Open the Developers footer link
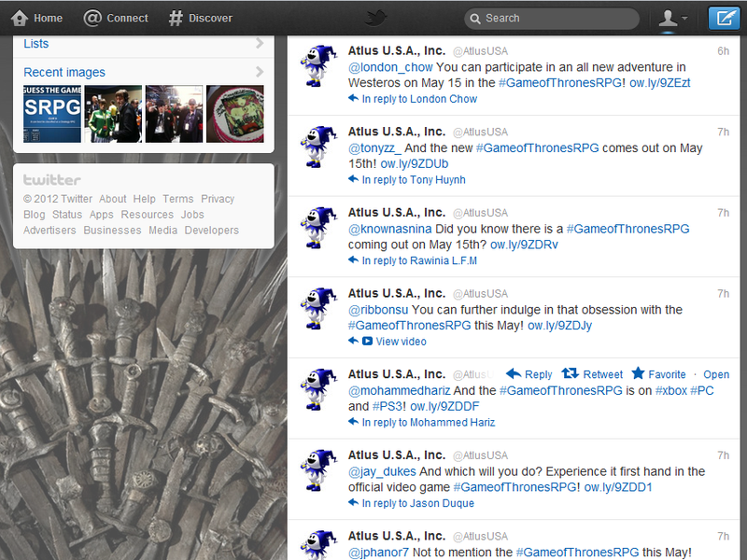This screenshot has height=560, width=747. click(x=212, y=231)
